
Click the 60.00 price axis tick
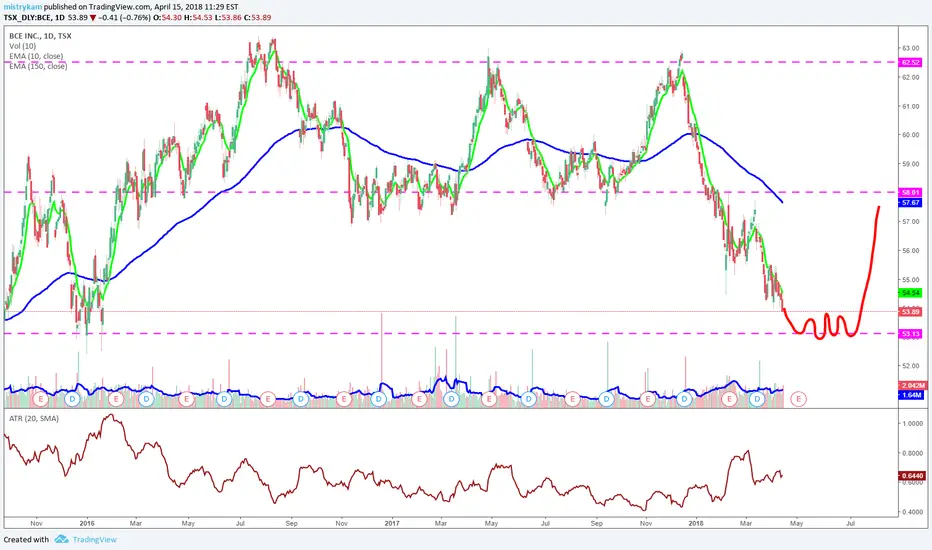click(x=911, y=135)
